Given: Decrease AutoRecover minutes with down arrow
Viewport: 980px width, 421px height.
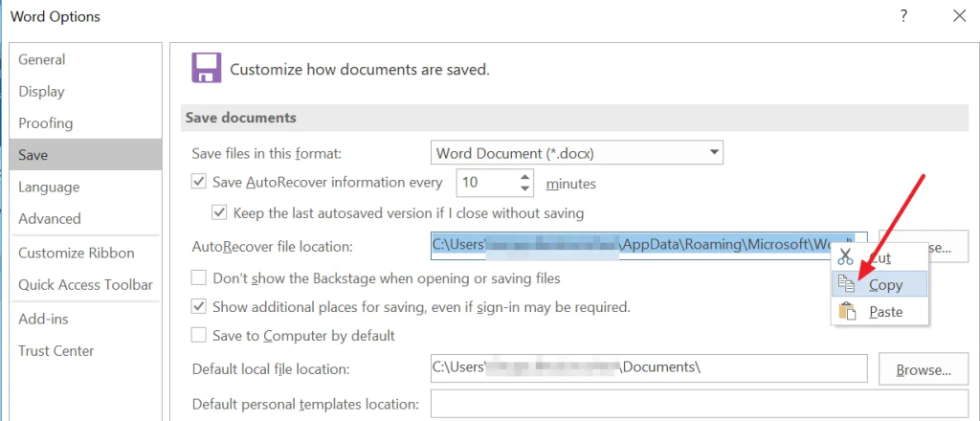Looking at the screenshot, I should click(525, 188).
